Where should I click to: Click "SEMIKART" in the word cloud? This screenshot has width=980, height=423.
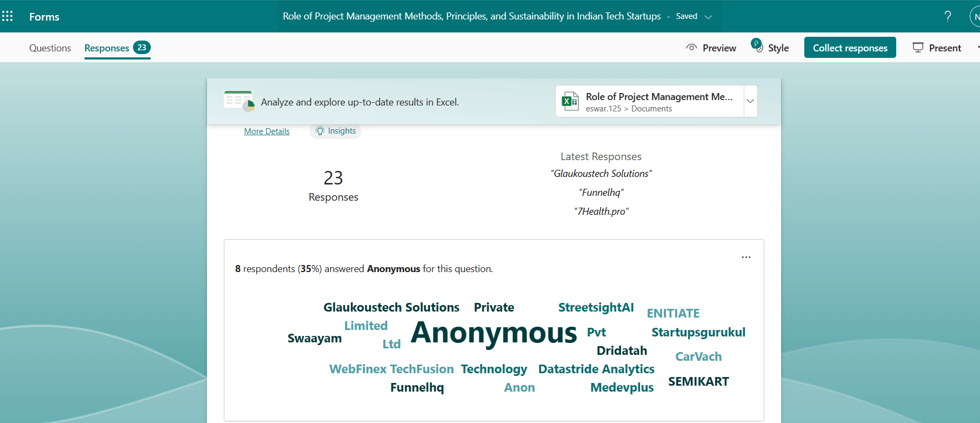698,381
